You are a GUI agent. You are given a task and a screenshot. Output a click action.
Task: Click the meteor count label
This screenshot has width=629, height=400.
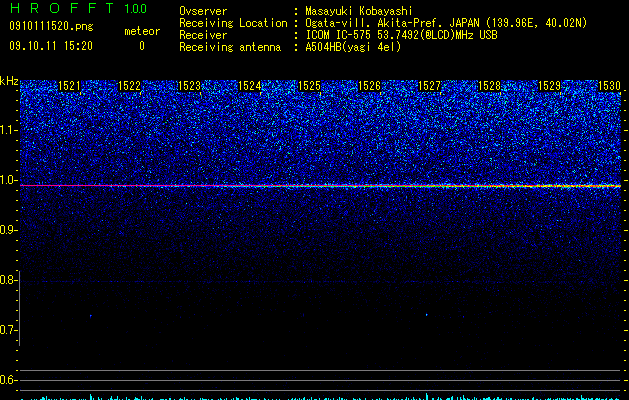(142, 31)
